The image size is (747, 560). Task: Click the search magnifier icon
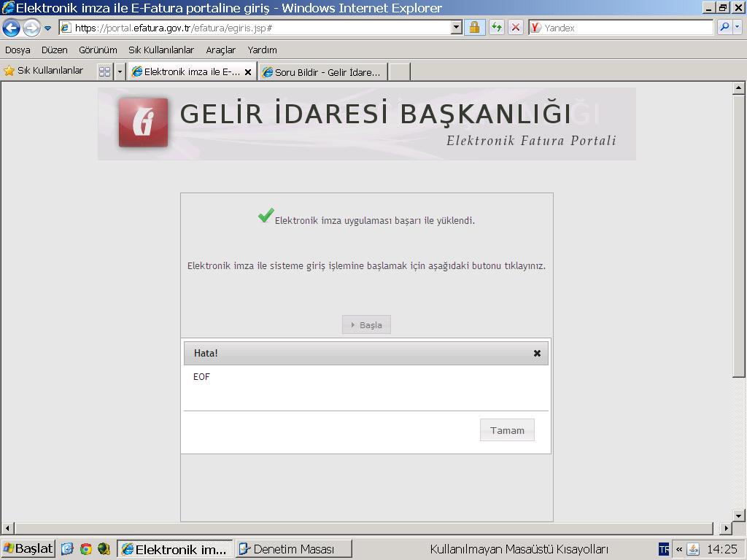coord(724,28)
